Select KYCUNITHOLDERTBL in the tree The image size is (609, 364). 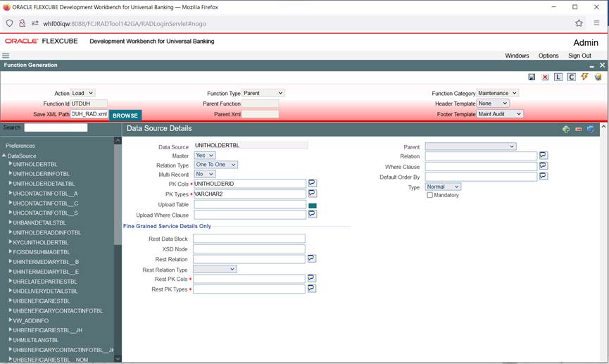click(40, 242)
